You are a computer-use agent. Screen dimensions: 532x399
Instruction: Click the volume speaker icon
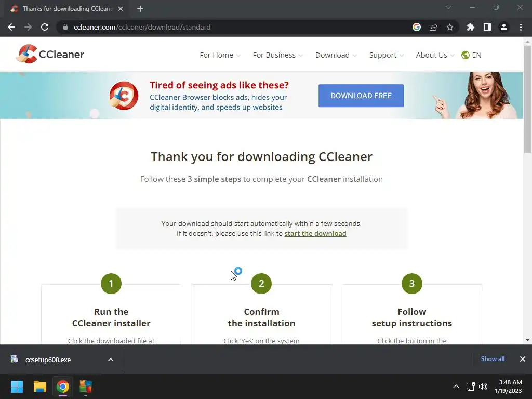(483, 387)
